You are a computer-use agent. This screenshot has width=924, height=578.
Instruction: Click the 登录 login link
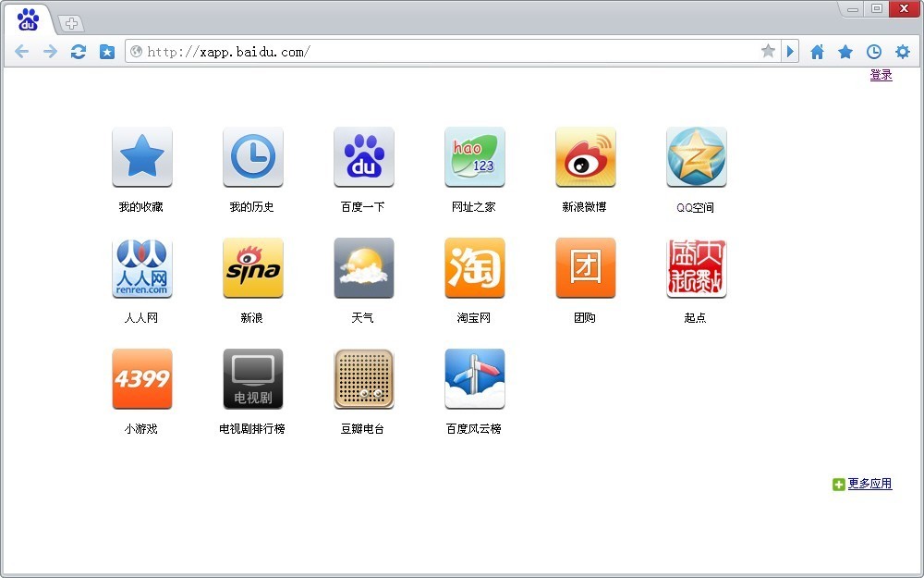881,75
